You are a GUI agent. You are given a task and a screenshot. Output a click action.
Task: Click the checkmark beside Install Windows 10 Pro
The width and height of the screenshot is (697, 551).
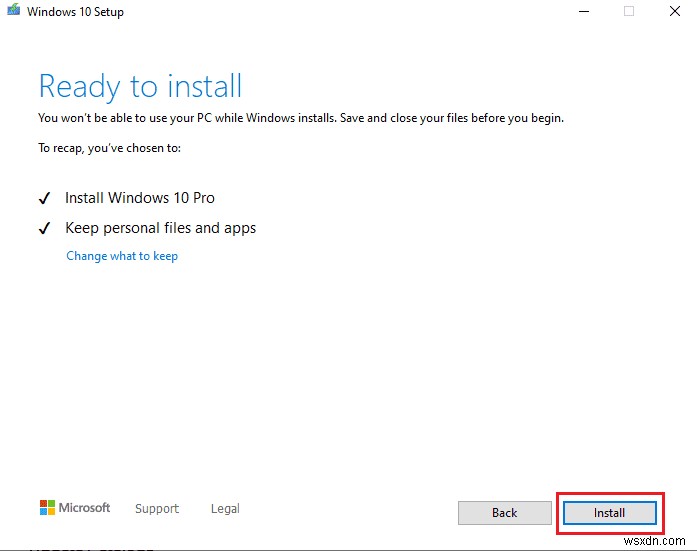point(44,198)
